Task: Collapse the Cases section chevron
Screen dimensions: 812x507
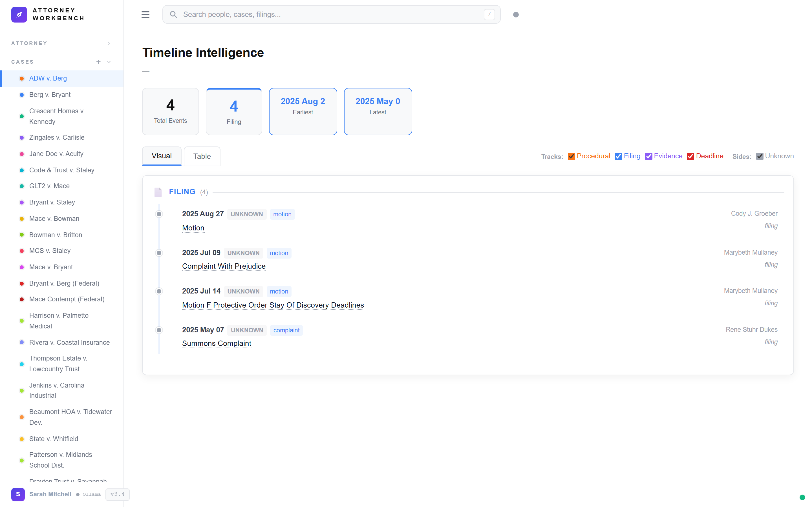Action: coord(109,62)
